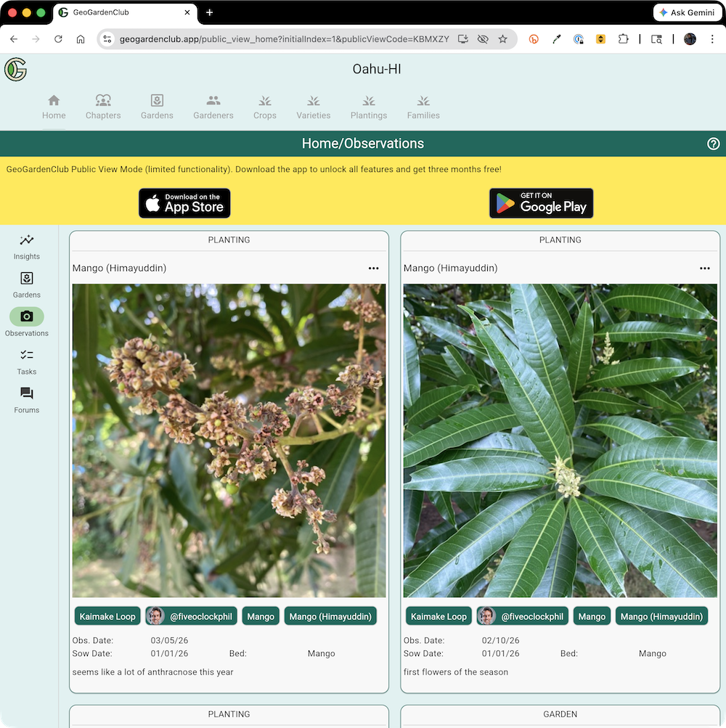Click the GeoGardenClub logo icon

[x=15, y=70]
